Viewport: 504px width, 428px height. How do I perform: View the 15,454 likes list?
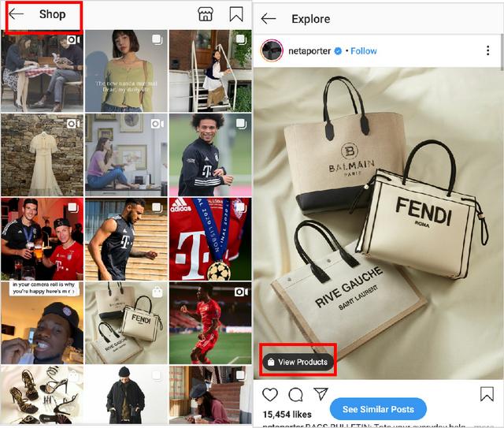[x=287, y=415]
